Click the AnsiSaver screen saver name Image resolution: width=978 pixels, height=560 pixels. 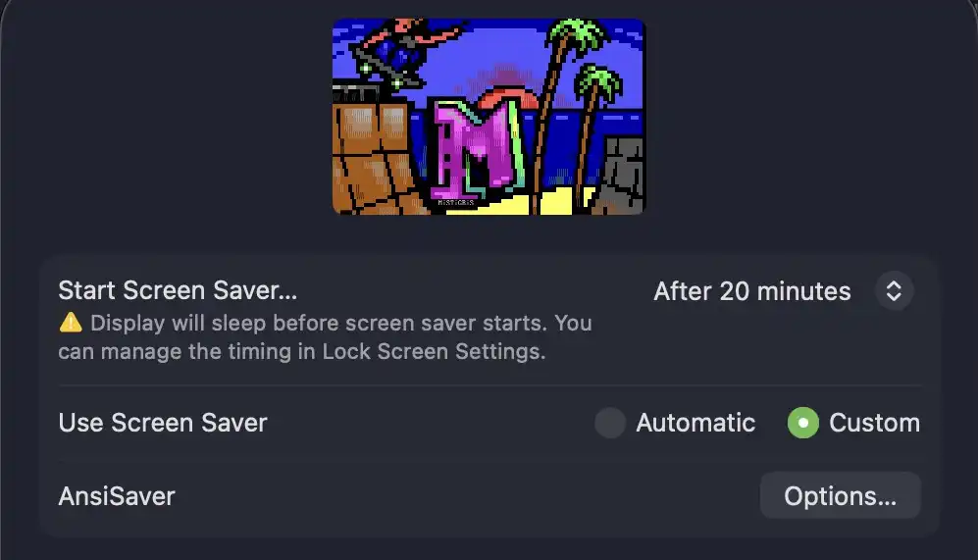point(117,496)
